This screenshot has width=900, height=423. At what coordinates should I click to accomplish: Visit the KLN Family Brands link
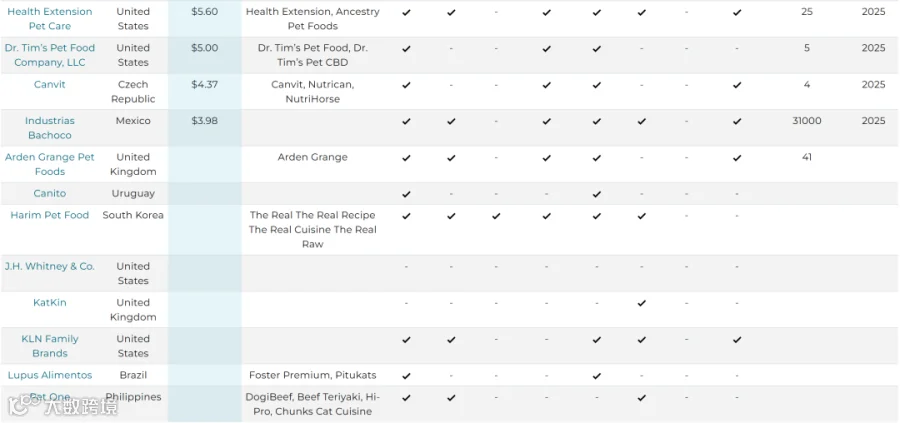pyautogui.click(x=49, y=346)
